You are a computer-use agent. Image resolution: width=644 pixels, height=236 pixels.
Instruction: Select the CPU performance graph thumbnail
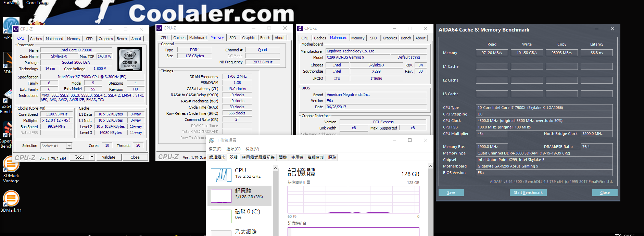pos(221,175)
